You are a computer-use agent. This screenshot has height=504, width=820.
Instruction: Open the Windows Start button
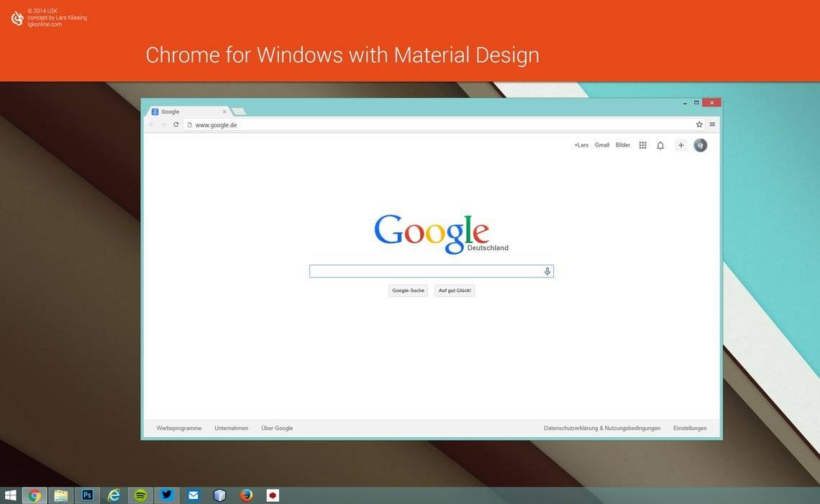pos(11,495)
